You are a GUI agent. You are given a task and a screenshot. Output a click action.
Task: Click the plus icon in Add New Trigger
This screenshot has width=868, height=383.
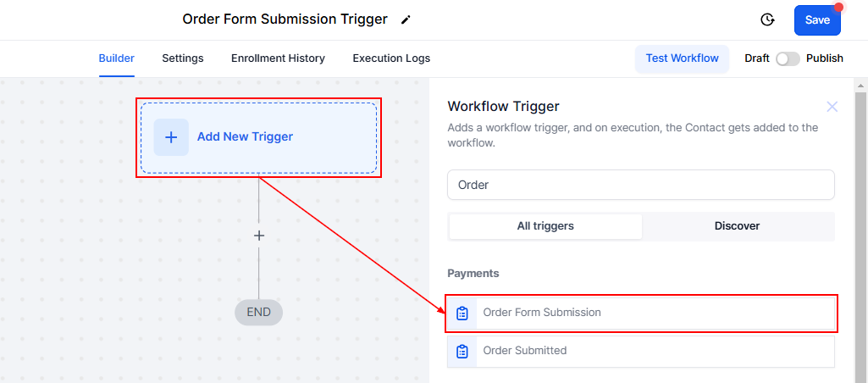point(171,136)
